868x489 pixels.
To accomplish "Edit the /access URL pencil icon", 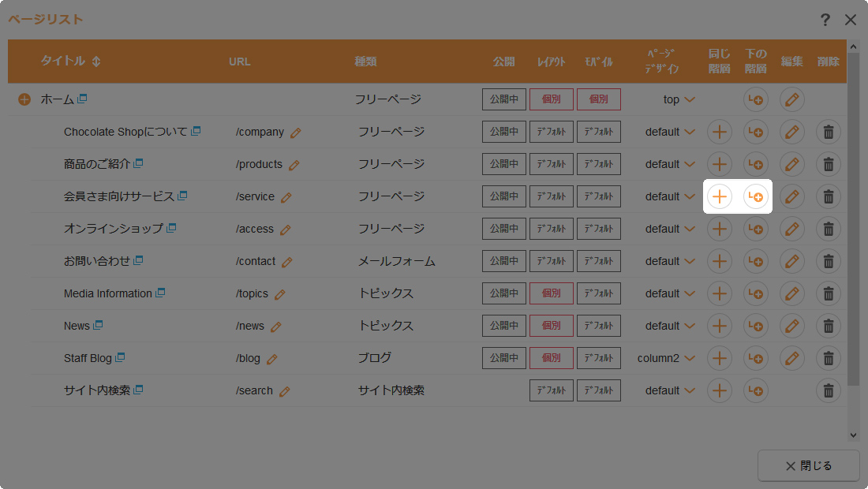I will pos(285,230).
